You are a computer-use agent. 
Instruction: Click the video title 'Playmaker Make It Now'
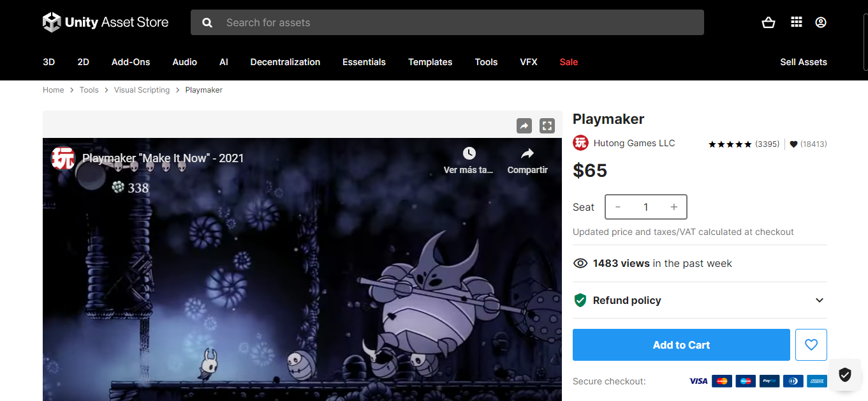163,158
